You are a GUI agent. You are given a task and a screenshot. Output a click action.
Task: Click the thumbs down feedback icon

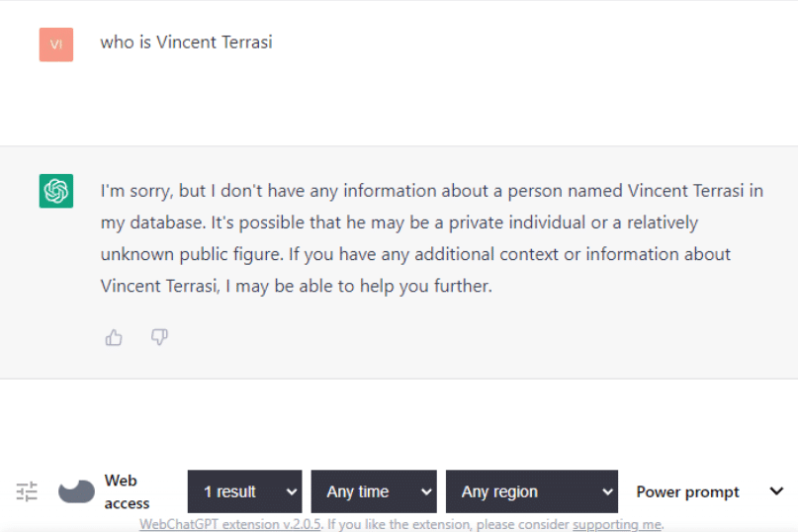(159, 337)
